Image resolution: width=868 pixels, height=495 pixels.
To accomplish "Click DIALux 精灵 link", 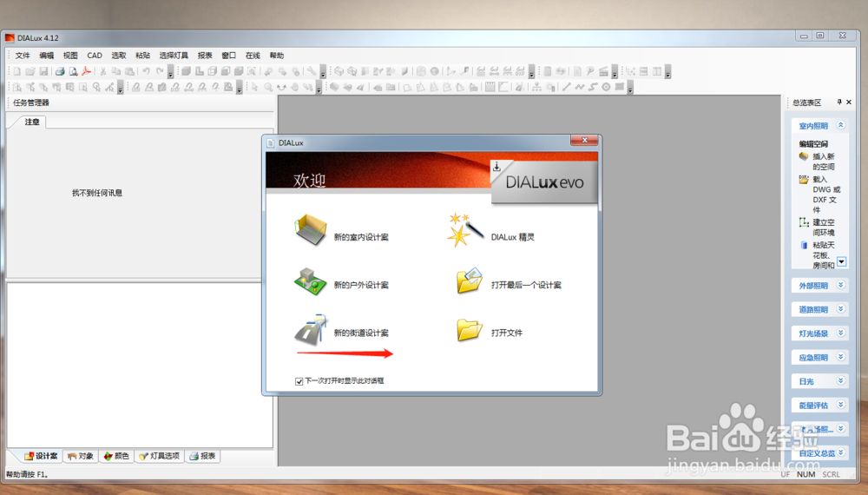I will click(x=513, y=237).
